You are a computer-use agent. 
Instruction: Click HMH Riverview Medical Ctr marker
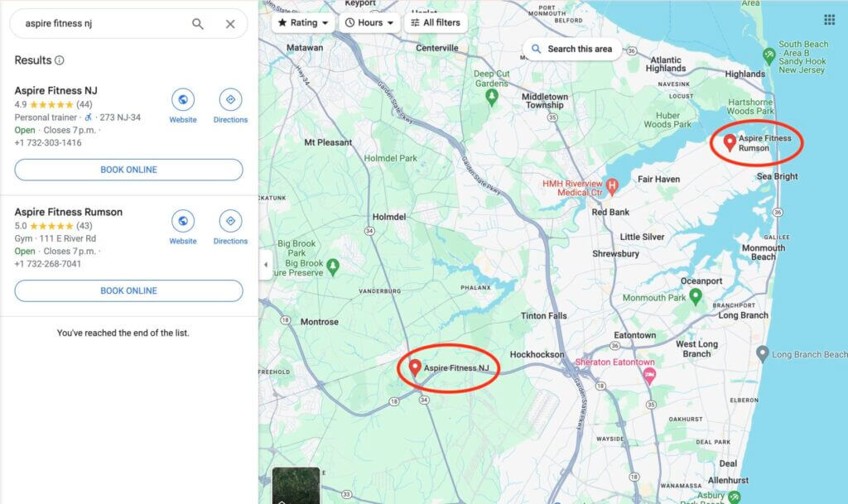click(613, 186)
